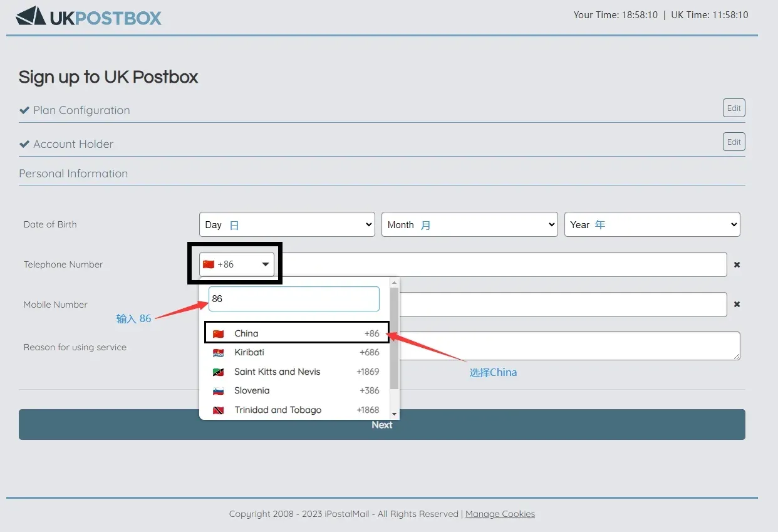The image size is (778, 532).
Task: Click the China flag in country selector
Action: coord(209,264)
